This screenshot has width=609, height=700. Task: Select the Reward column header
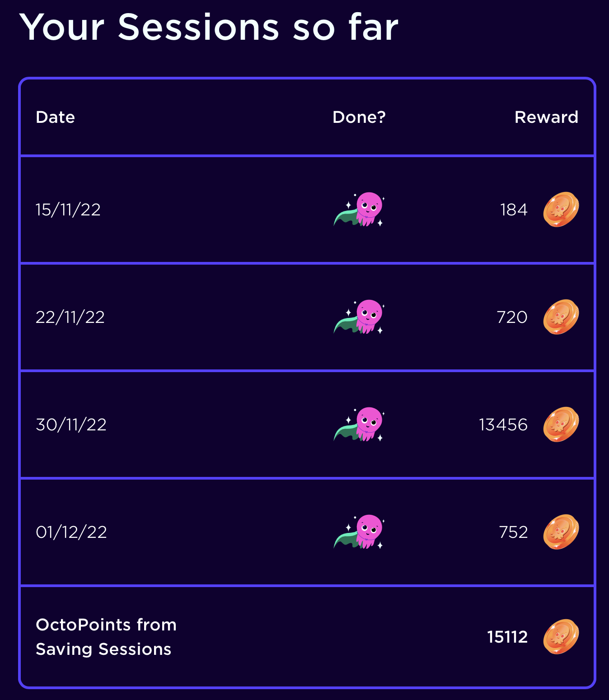tap(546, 117)
